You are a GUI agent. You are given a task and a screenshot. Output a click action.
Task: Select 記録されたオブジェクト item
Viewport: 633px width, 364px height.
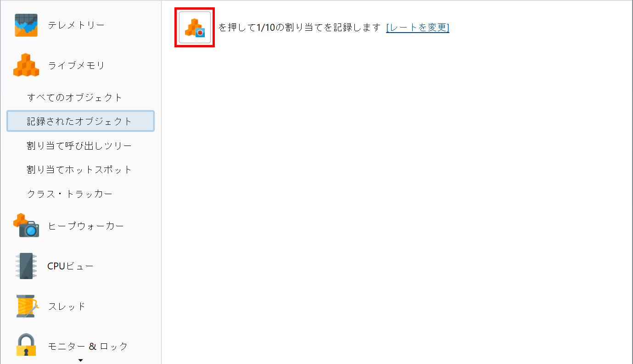click(x=80, y=121)
